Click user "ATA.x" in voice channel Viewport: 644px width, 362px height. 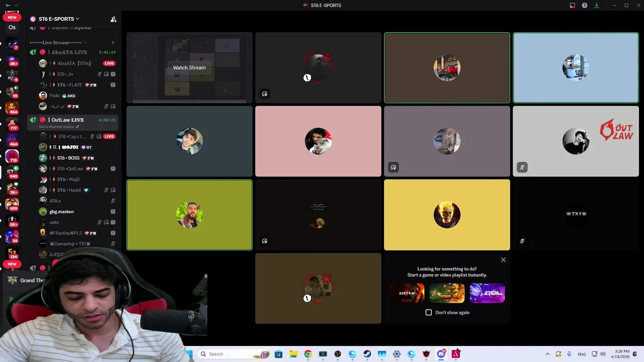click(77, 201)
